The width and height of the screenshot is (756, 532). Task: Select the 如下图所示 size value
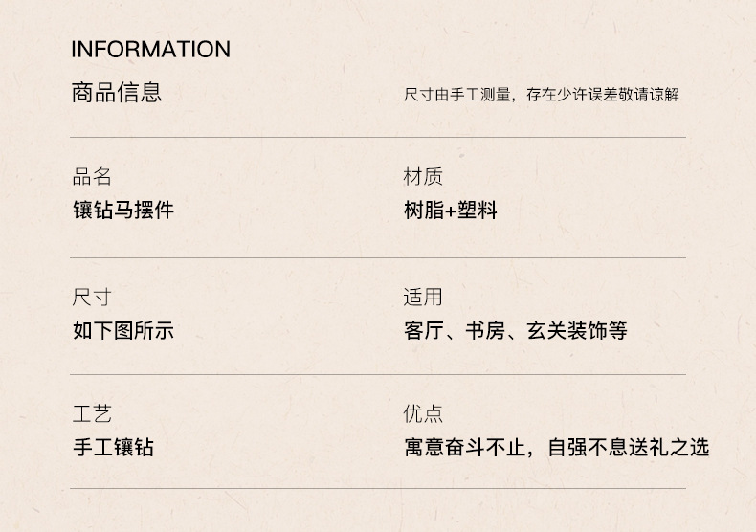pos(123,330)
